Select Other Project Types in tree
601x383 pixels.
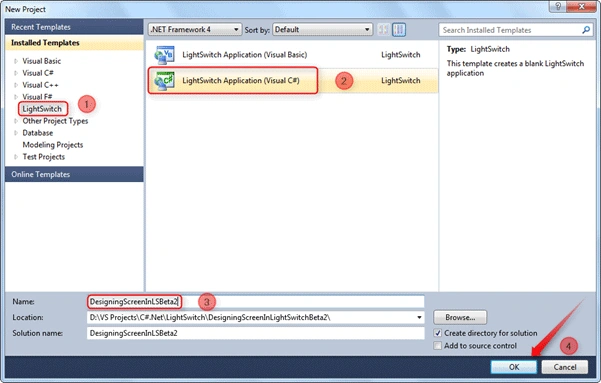[x=55, y=121]
